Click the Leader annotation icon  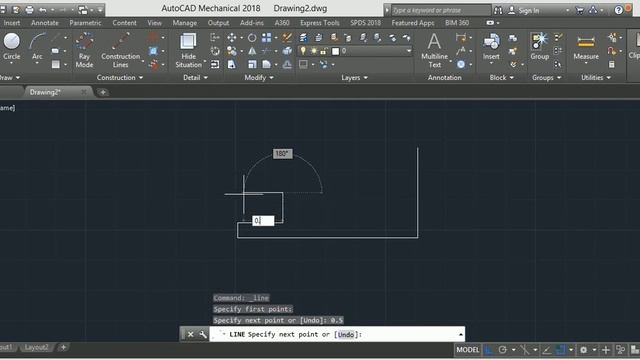tap(461, 51)
